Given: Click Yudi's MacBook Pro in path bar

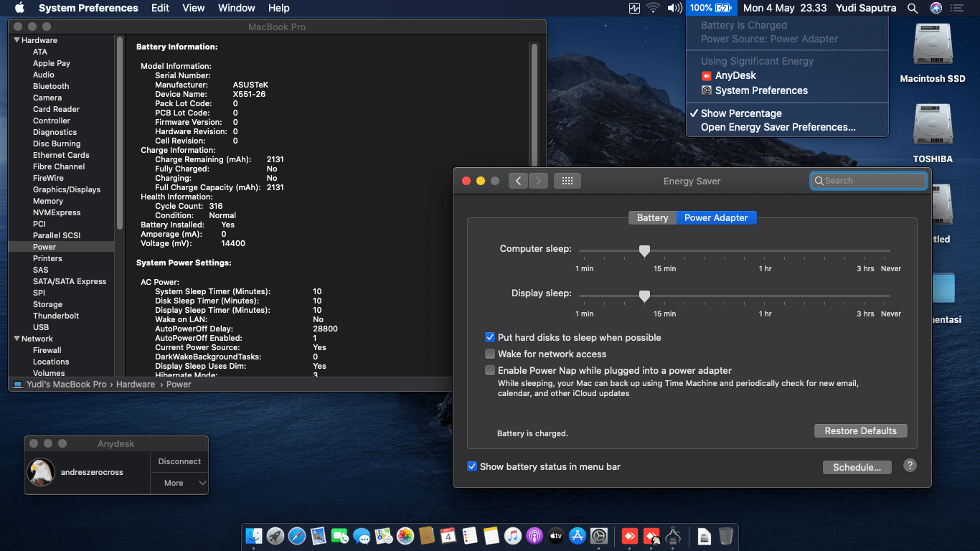Looking at the screenshot, I should pyautogui.click(x=60, y=385).
